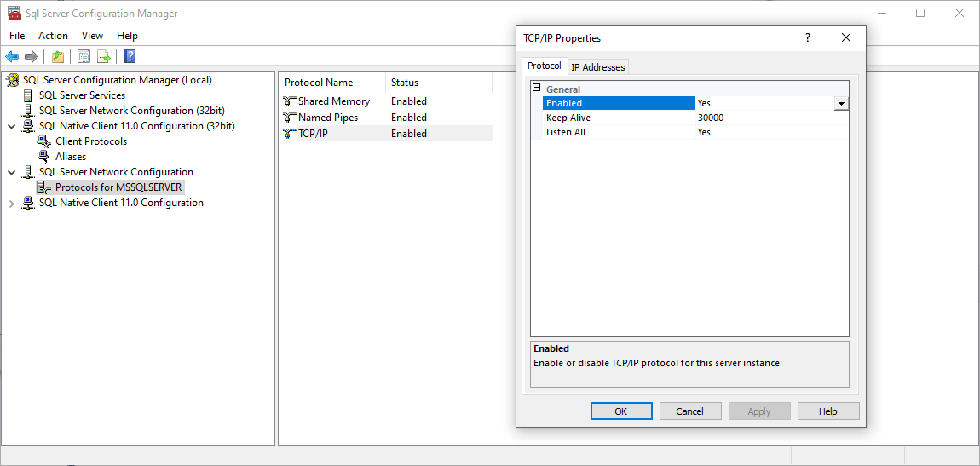Click the Client Protocols node icon
Viewport: 980px width, 466px height.
tap(44, 141)
